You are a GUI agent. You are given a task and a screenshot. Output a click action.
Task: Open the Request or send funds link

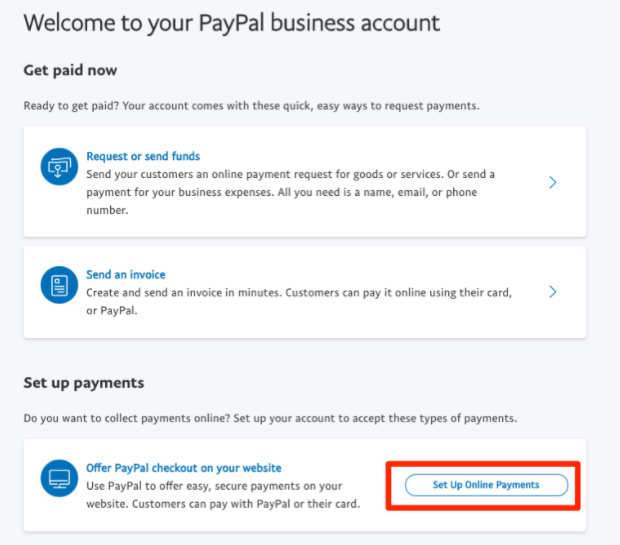coord(143,156)
